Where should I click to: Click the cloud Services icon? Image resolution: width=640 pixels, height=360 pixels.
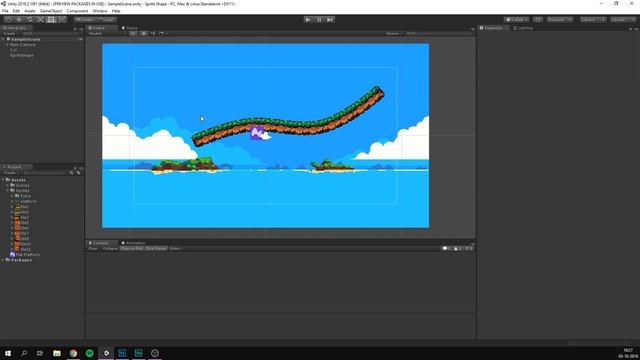coord(538,20)
